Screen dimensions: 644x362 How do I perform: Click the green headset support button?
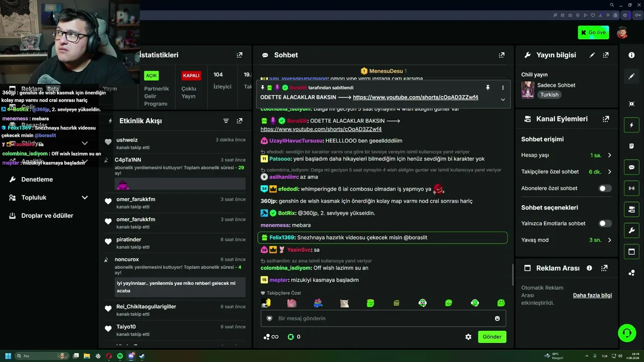pos(627,333)
